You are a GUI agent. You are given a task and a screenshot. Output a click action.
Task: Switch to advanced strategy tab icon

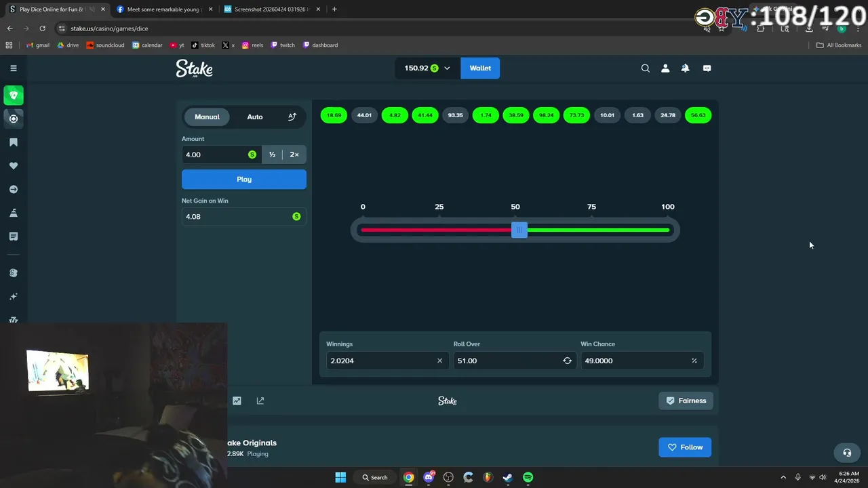pyautogui.click(x=292, y=117)
